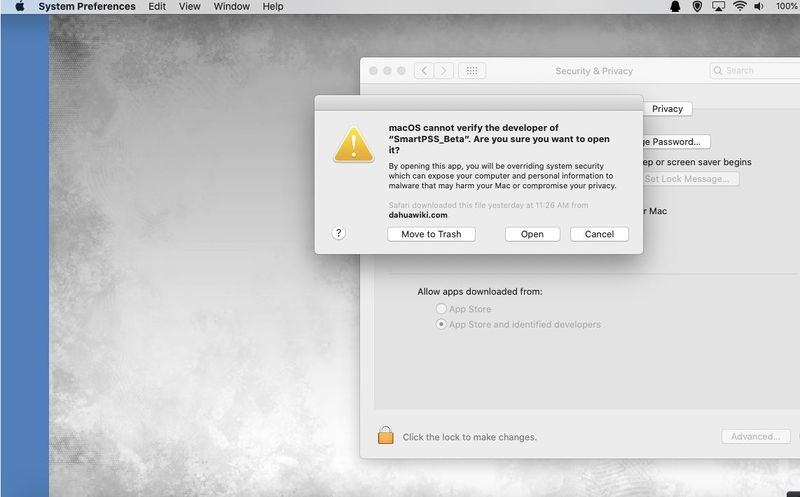Select the App Store radio button
The height and width of the screenshot is (497, 800).
(x=441, y=309)
